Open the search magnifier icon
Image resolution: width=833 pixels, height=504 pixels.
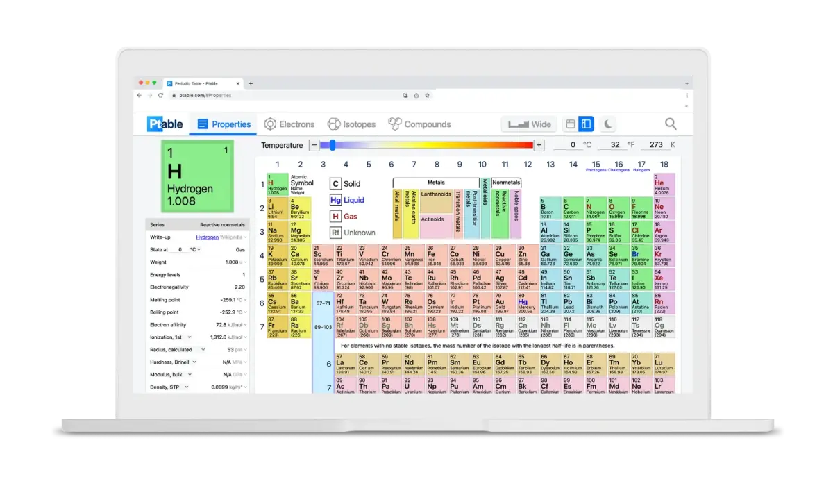pyautogui.click(x=671, y=124)
